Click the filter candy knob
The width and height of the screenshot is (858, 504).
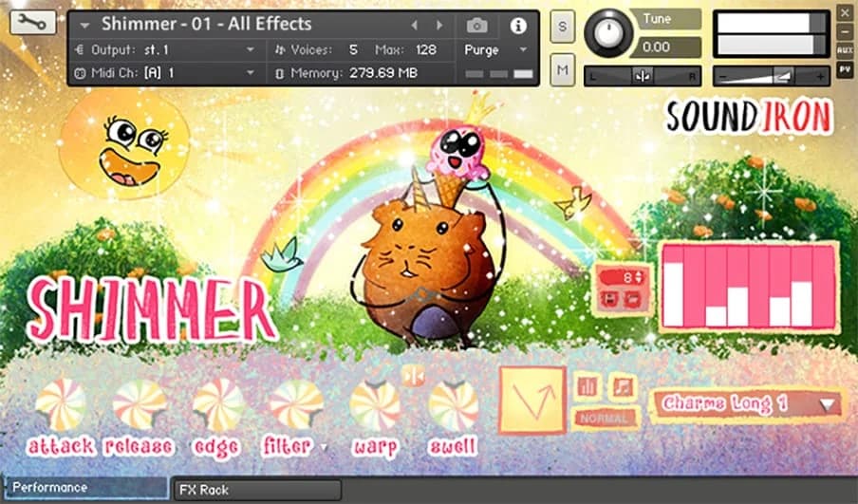[x=296, y=405]
